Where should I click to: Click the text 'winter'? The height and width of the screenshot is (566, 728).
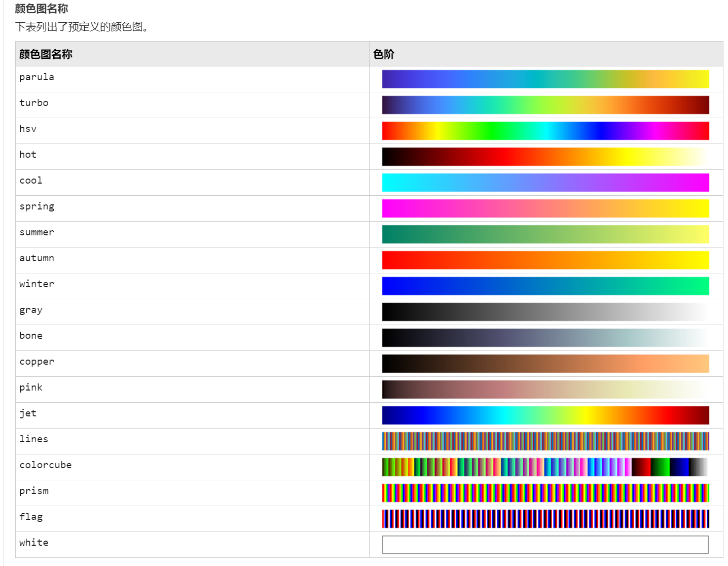click(x=37, y=284)
